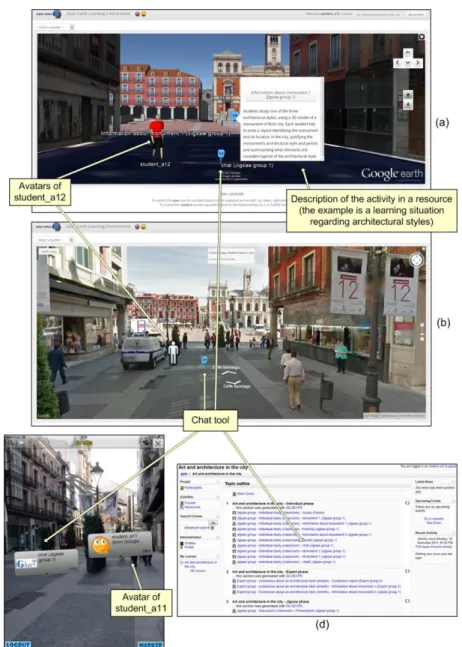The height and width of the screenshot is (647, 462).
Task: Open the Profile link in Administration block
Action: point(189,547)
